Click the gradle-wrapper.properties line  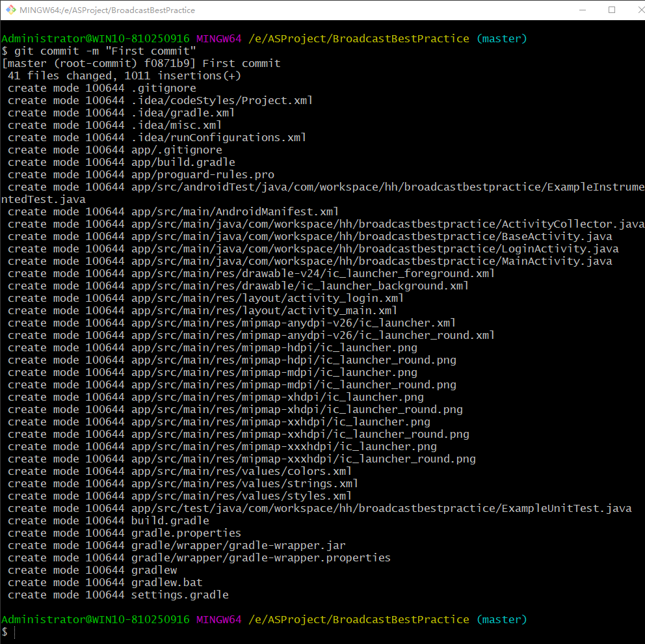point(199,557)
